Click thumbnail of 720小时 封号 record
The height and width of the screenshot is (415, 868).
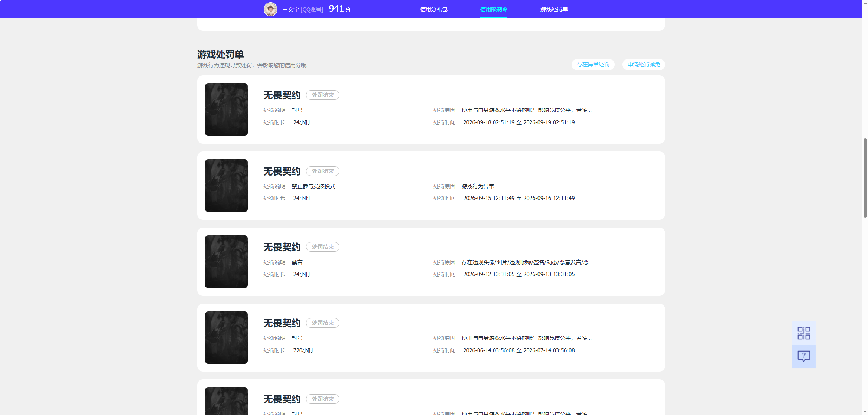[226, 337]
